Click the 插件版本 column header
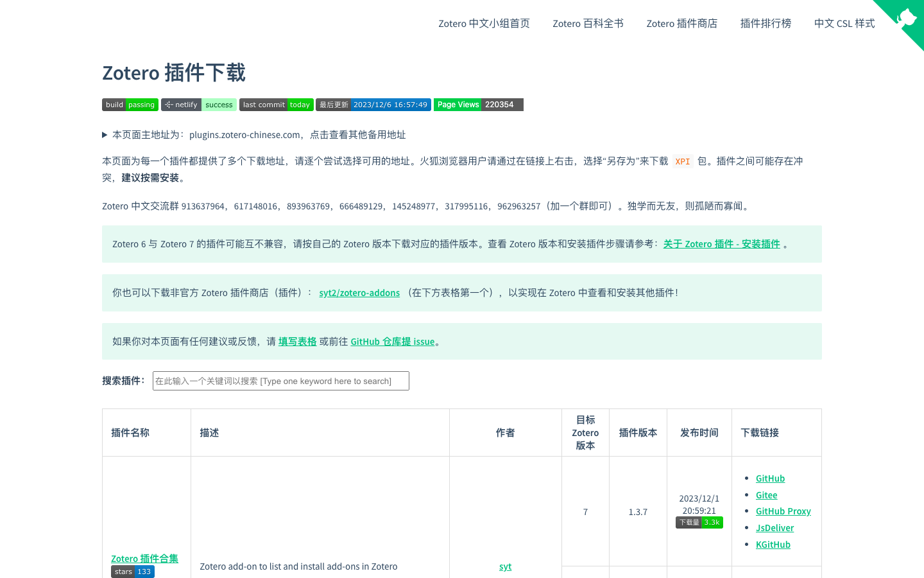 (x=638, y=433)
